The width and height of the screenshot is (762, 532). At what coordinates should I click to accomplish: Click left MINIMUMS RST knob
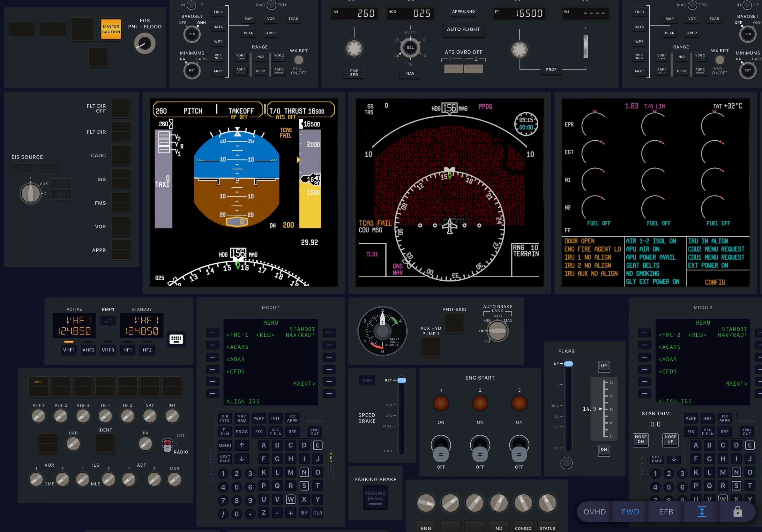[192, 70]
